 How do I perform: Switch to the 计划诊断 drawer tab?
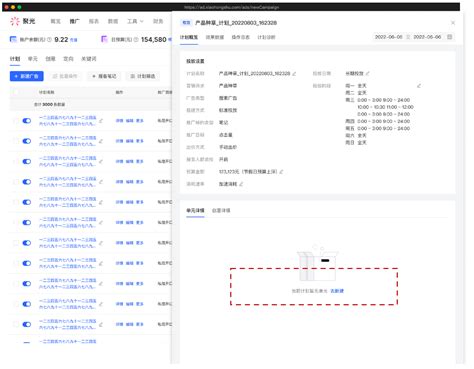(266, 37)
